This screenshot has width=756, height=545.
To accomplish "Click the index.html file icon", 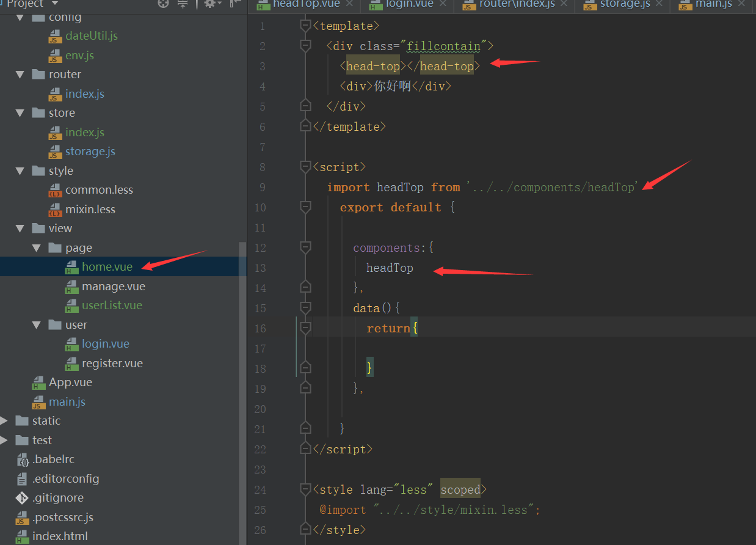I will coord(22,536).
